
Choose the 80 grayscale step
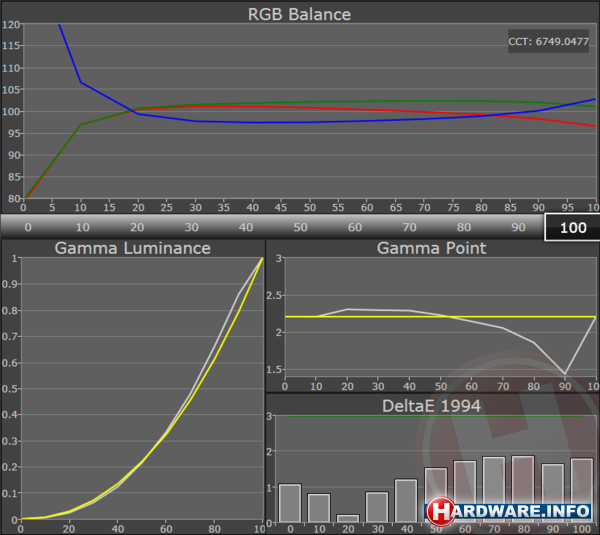pyautogui.click(x=463, y=227)
